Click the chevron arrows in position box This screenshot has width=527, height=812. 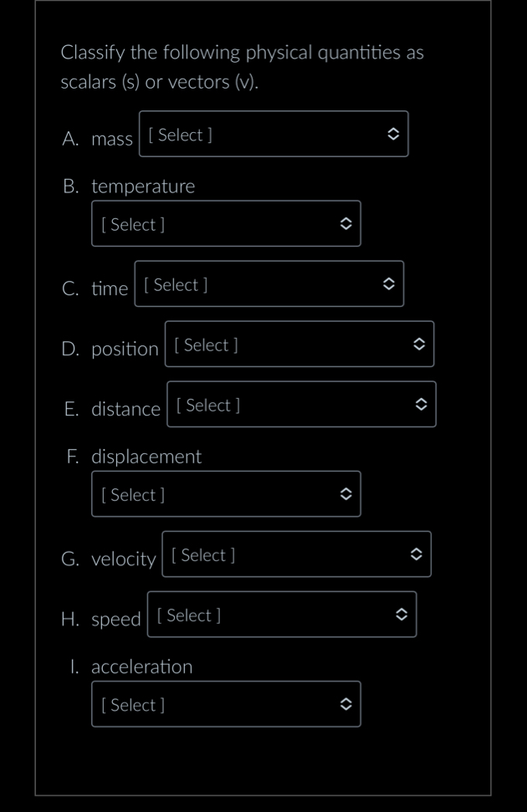pos(419,344)
